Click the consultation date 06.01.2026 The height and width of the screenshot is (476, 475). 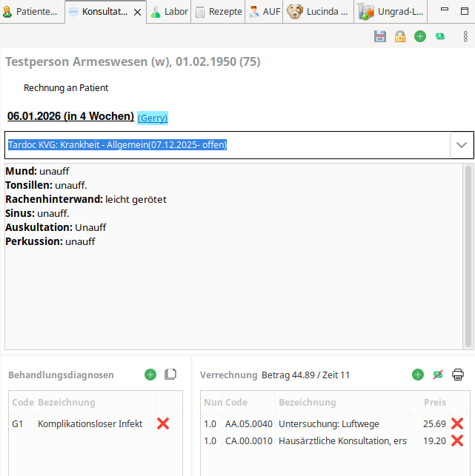click(70, 116)
